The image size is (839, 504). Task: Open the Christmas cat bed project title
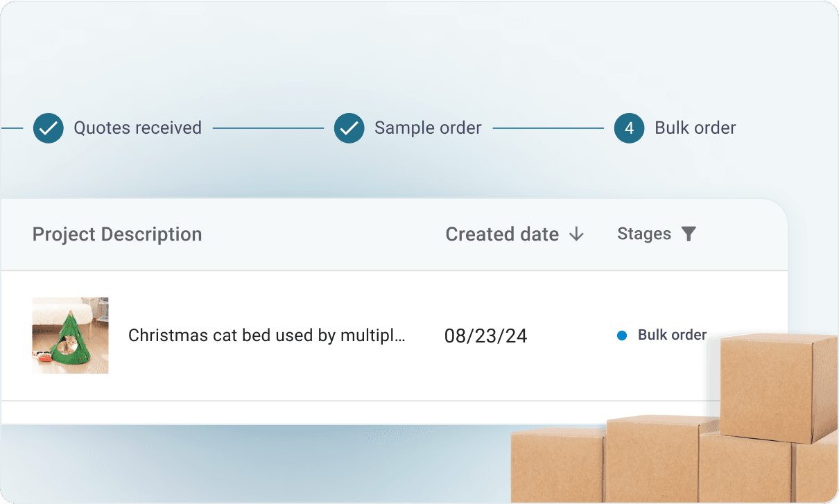(267, 336)
